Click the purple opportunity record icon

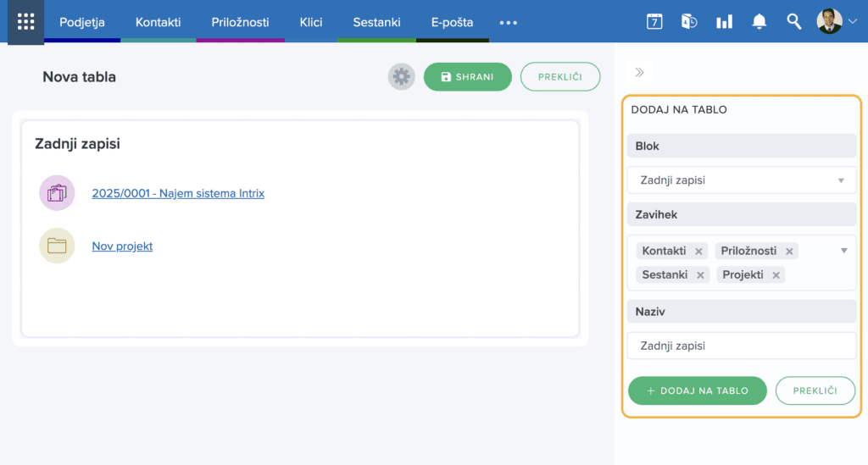(57, 193)
